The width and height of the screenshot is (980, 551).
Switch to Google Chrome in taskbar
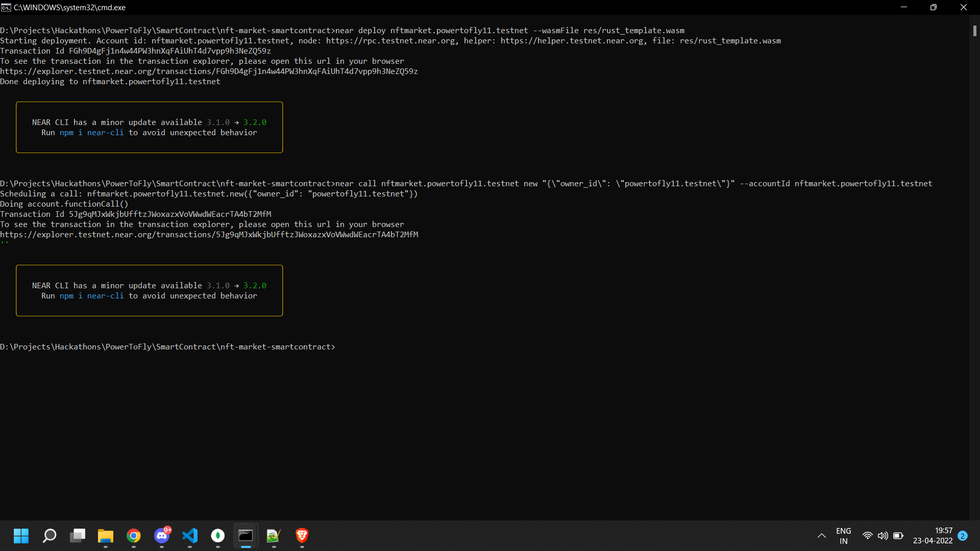coord(134,536)
